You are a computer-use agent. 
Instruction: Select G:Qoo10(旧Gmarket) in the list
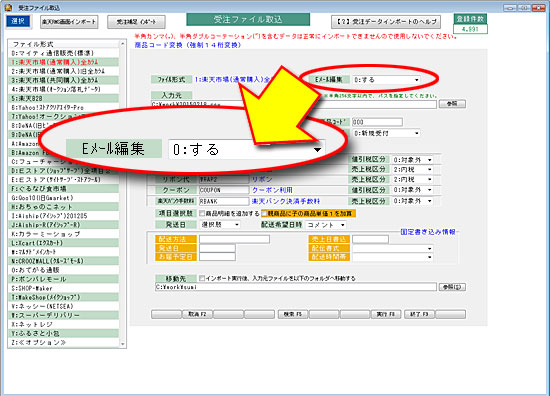(63, 198)
